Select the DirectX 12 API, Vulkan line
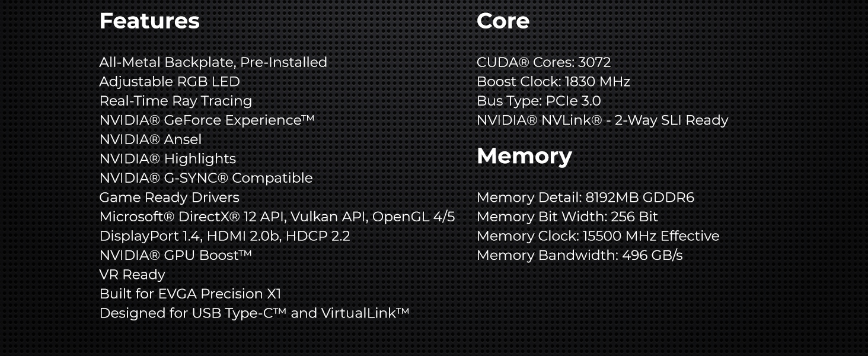868x356 pixels. [x=277, y=217]
